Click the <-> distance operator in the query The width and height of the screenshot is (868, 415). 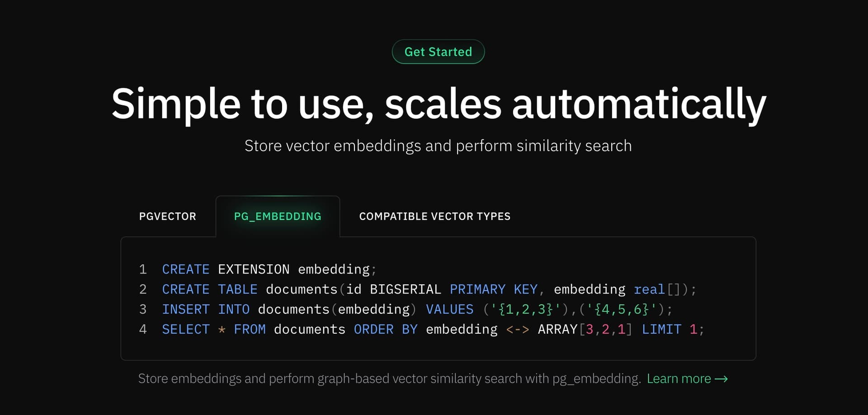click(x=518, y=329)
